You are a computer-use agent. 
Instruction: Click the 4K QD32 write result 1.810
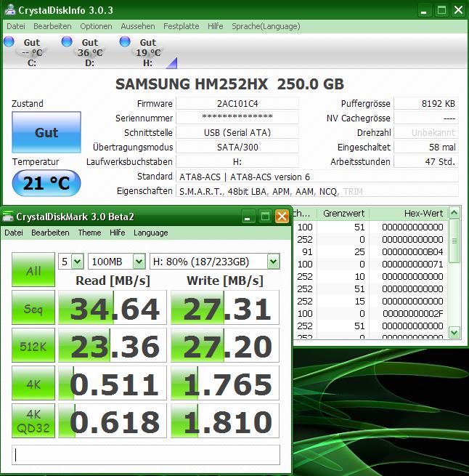click(x=225, y=421)
